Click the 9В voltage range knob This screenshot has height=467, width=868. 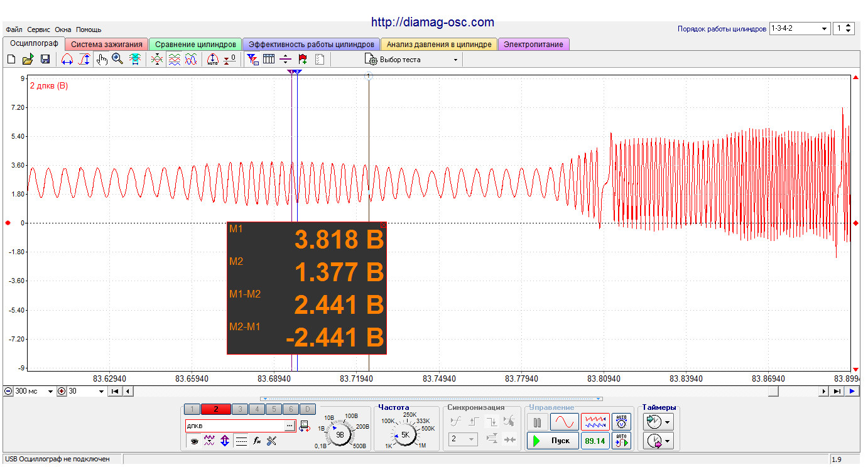[x=340, y=434]
